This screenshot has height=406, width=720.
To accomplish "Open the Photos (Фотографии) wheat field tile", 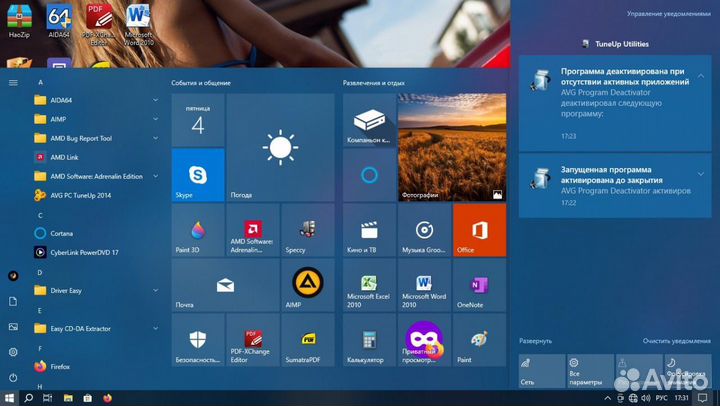I will (x=452, y=147).
